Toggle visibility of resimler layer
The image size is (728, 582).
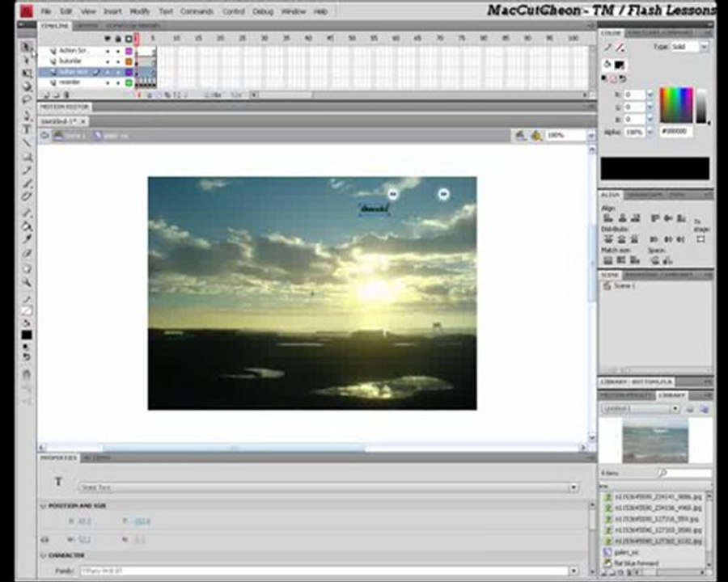pos(108,82)
